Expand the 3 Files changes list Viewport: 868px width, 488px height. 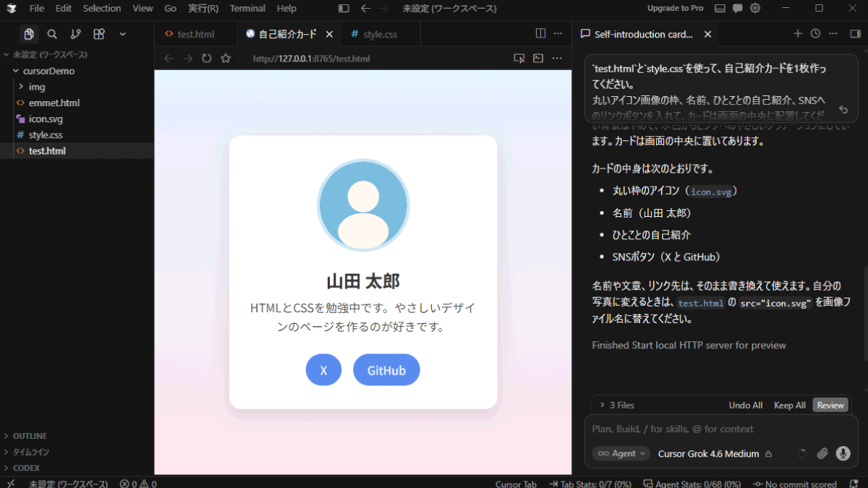click(x=617, y=405)
